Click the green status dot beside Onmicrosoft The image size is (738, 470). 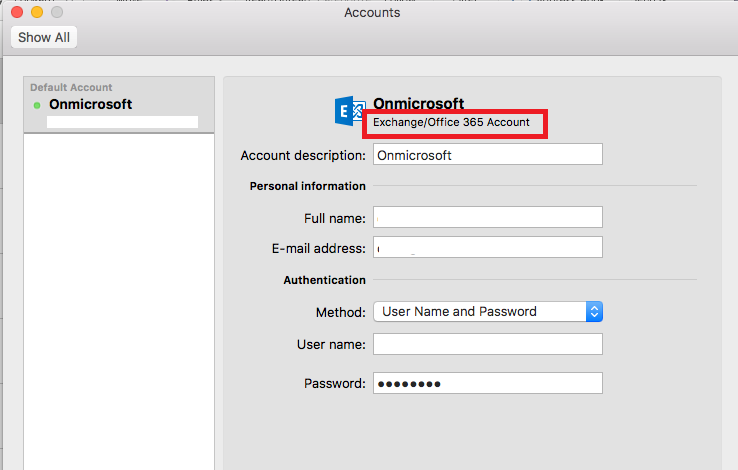[x=37, y=105]
